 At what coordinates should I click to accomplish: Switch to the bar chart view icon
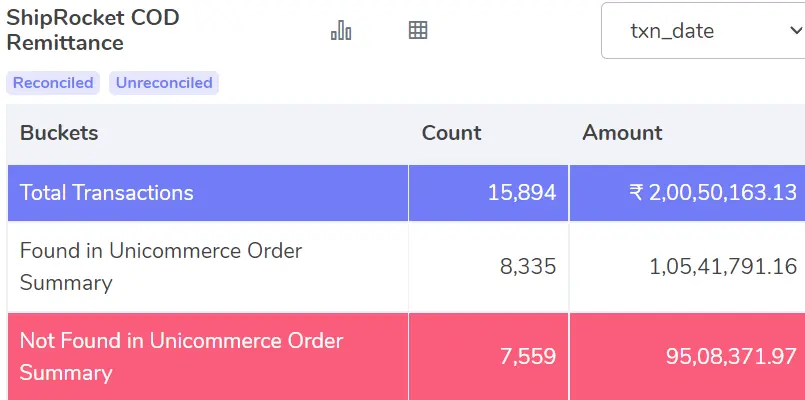[341, 30]
